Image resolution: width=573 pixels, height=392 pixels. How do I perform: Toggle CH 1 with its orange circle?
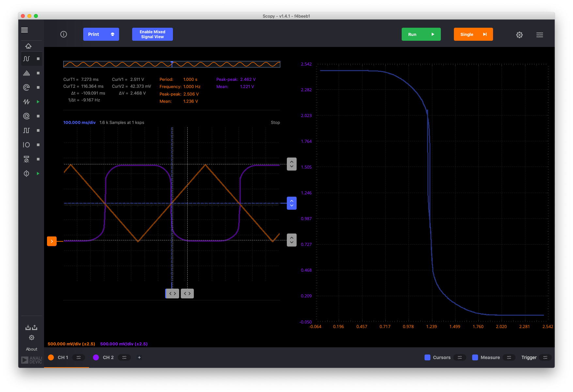point(51,357)
